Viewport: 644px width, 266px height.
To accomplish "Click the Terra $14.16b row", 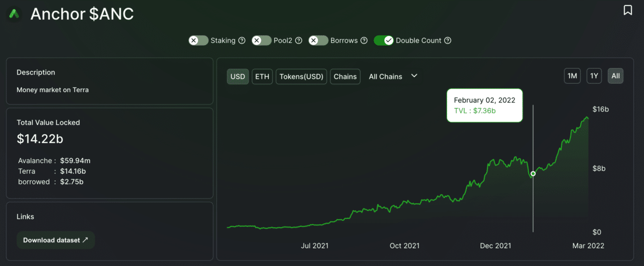I will pos(52,171).
